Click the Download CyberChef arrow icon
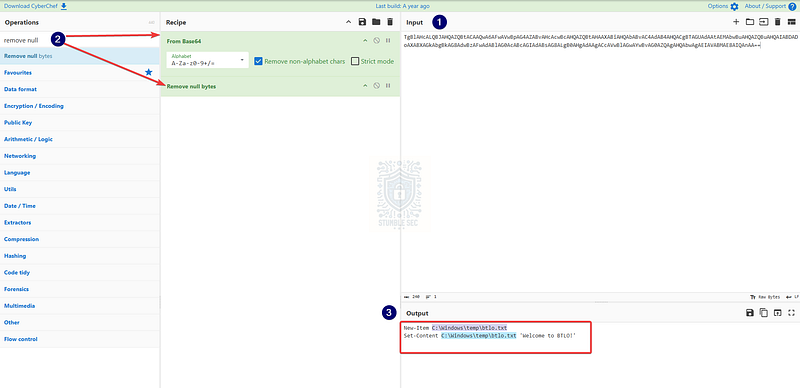 pos(64,6)
